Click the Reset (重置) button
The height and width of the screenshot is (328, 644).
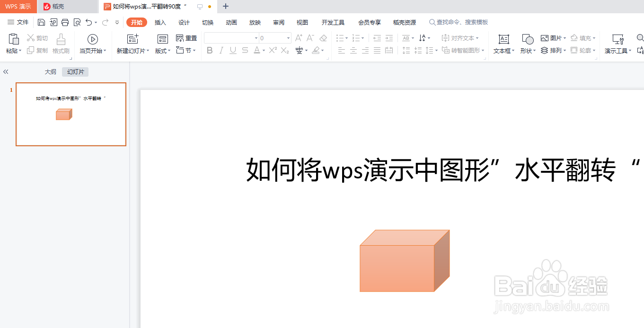pos(186,38)
